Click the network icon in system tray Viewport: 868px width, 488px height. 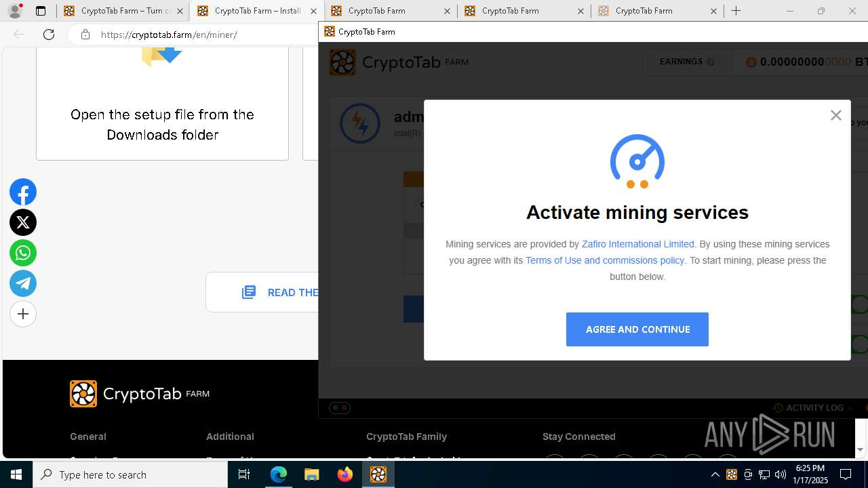(764, 474)
